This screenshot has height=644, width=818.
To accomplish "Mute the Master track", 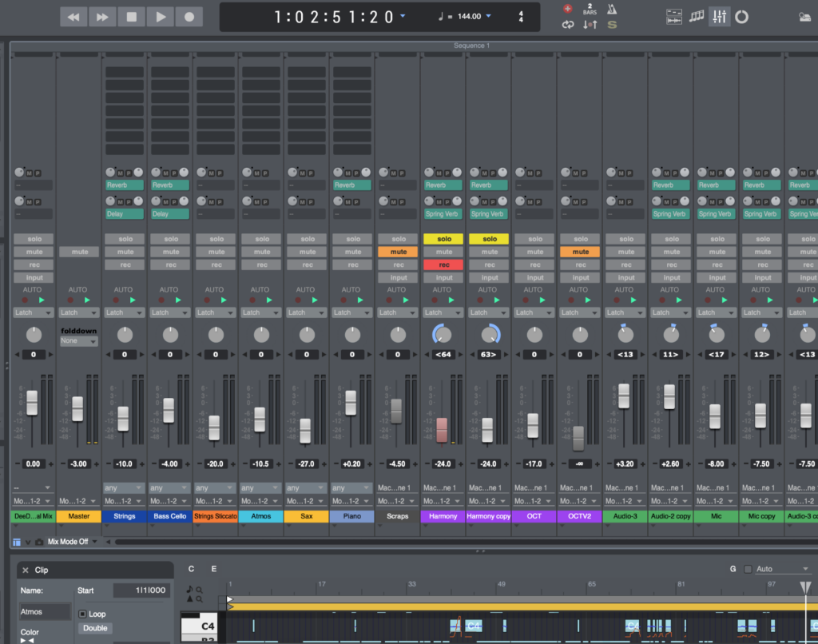I will pyautogui.click(x=79, y=252).
